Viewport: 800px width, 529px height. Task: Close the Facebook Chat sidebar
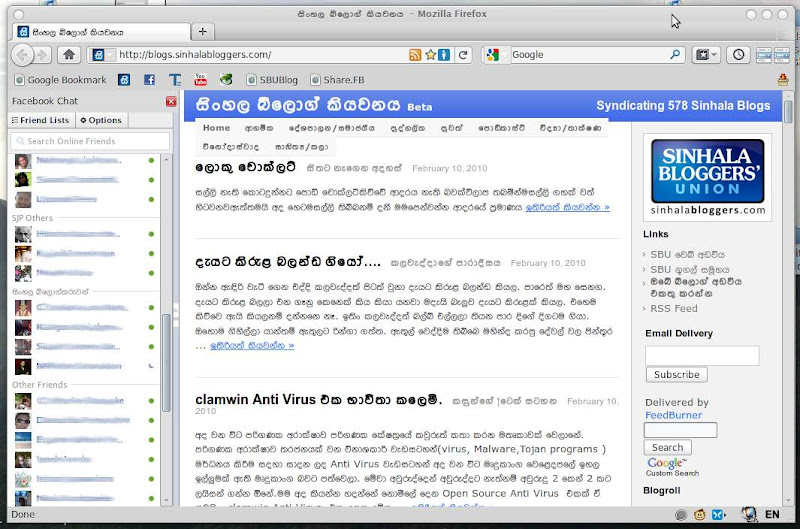click(171, 101)
